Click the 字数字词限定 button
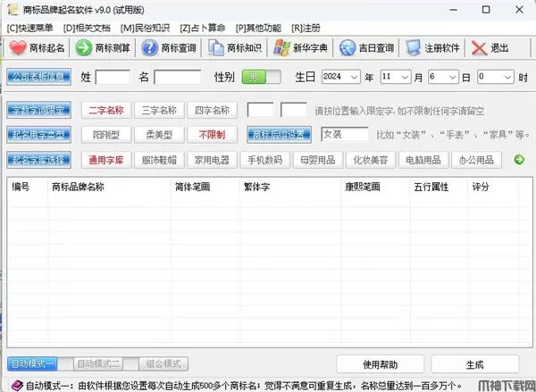 (39, 110)
